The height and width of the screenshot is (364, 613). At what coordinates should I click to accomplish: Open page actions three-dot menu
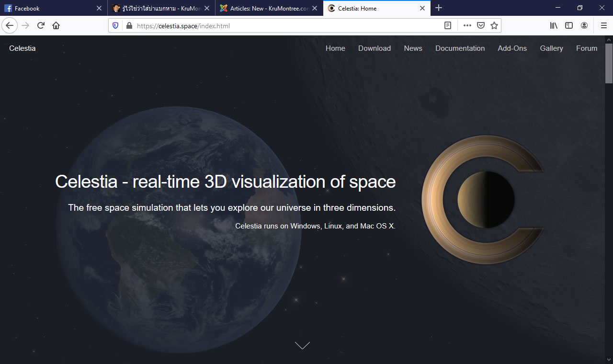[467, 26]
